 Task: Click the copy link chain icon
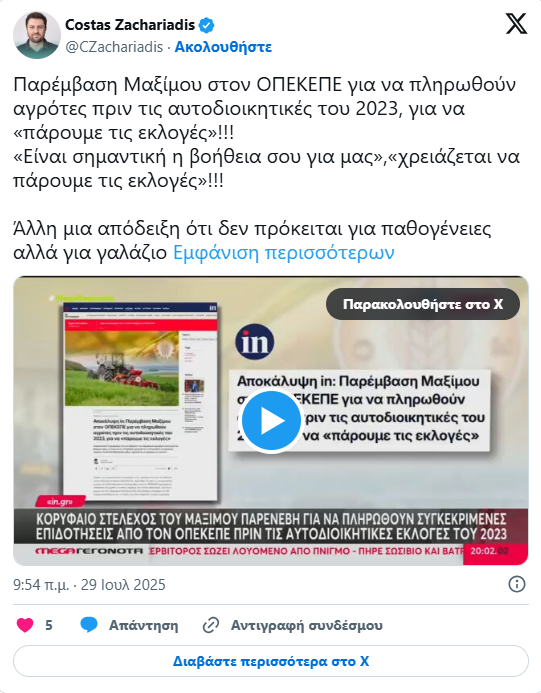[211, 625]
